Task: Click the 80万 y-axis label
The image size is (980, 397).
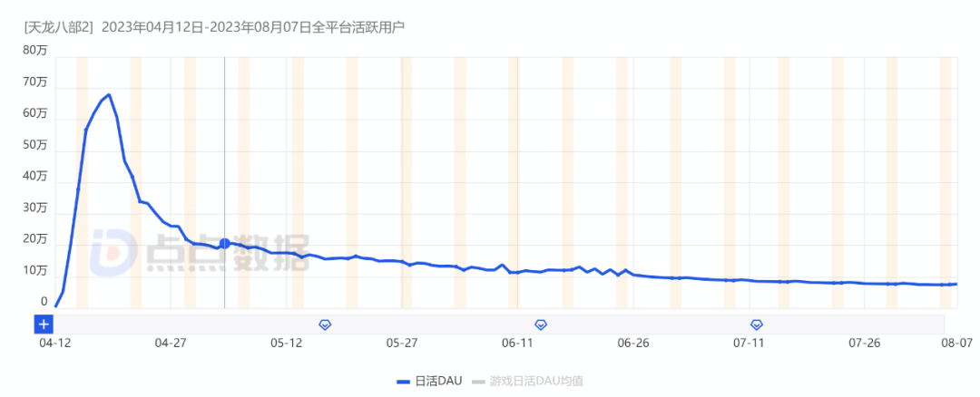Action: tap(35, 51)
